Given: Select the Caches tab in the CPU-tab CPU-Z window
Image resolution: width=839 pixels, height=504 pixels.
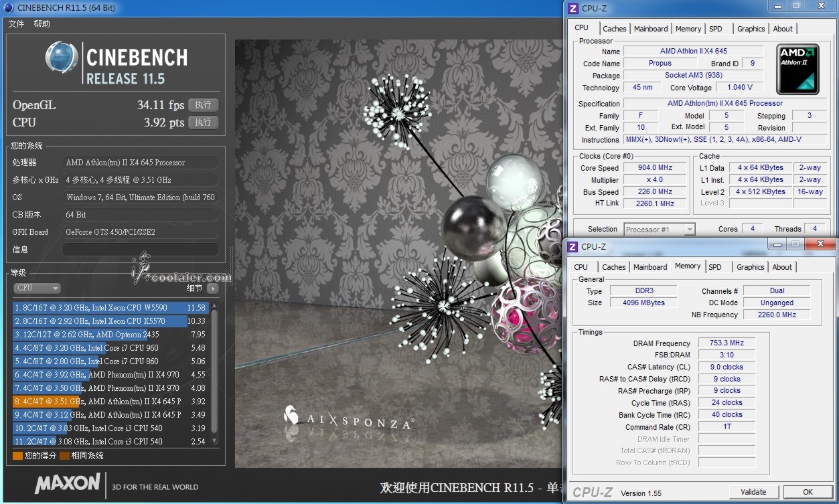Looking at the screenshot, I should coord(614,29).
